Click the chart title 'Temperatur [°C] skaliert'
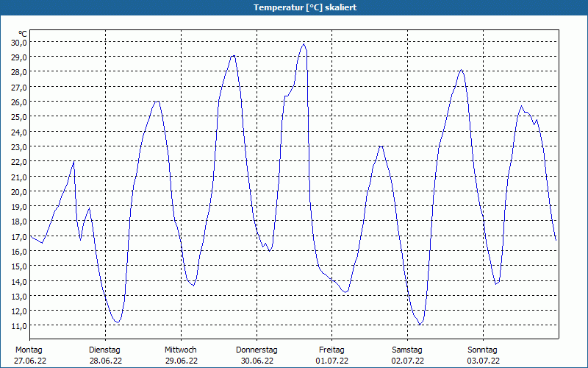The width and height of the screenshot is (588, 368). [294, 7]
